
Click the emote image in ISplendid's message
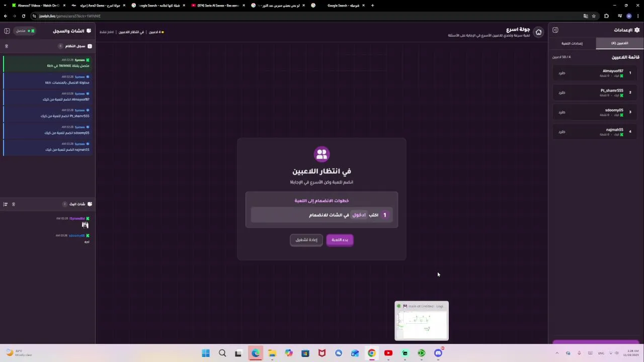click(x=86, y=225)
